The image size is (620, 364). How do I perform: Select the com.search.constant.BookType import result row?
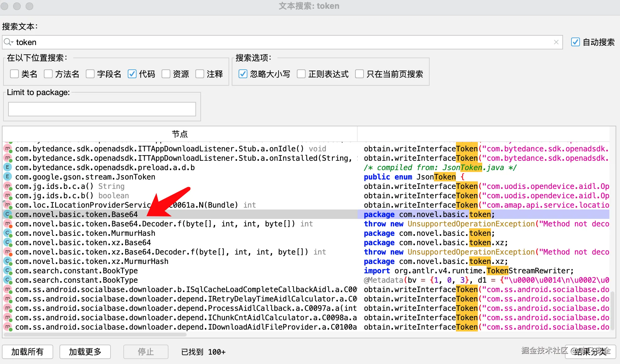pyautogui.click(x=76, y=270)
